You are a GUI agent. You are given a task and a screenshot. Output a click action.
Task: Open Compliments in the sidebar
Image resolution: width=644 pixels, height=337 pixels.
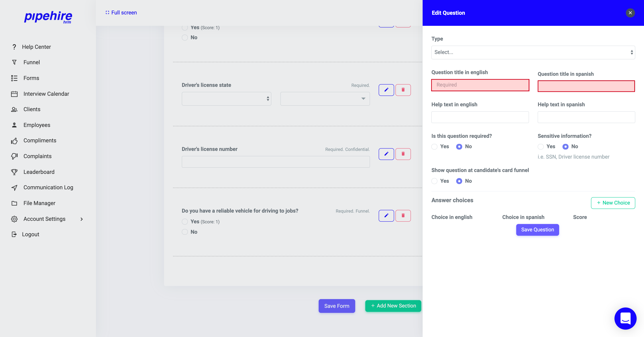tap(40, 141)
